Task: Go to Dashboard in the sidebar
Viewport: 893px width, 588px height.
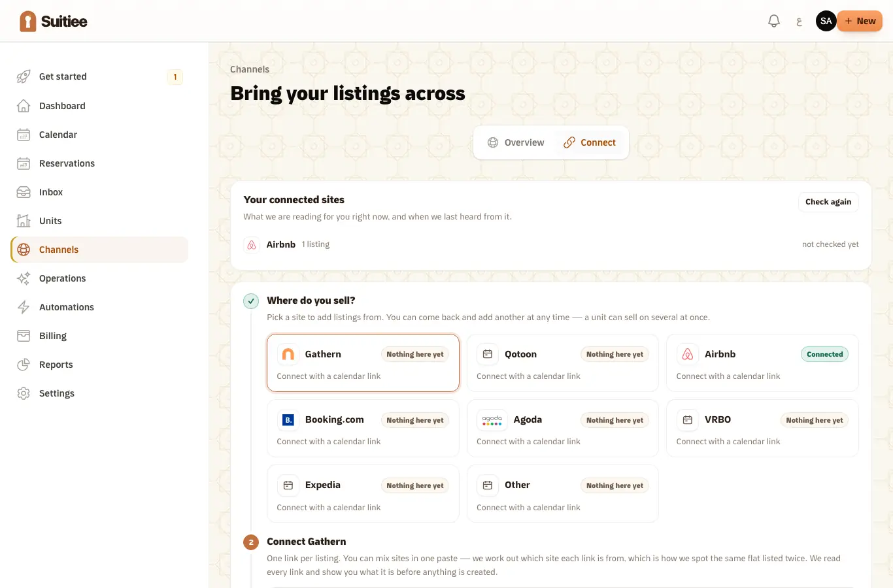Action: (99, 106)
